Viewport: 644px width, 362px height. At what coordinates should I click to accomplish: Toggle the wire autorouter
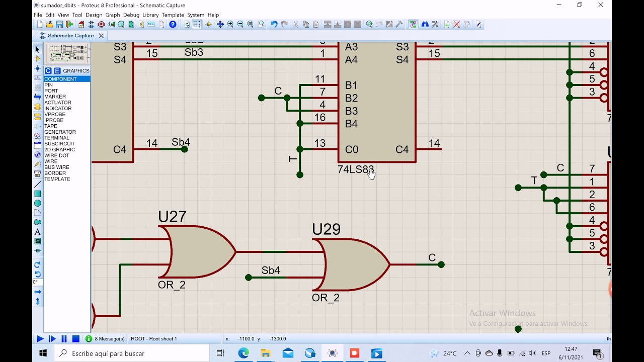click(413, 24)
